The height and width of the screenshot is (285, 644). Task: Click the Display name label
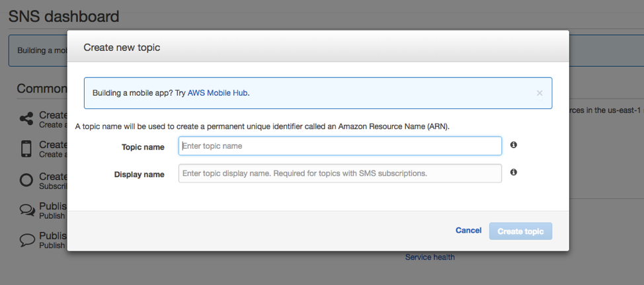(140, 175)
